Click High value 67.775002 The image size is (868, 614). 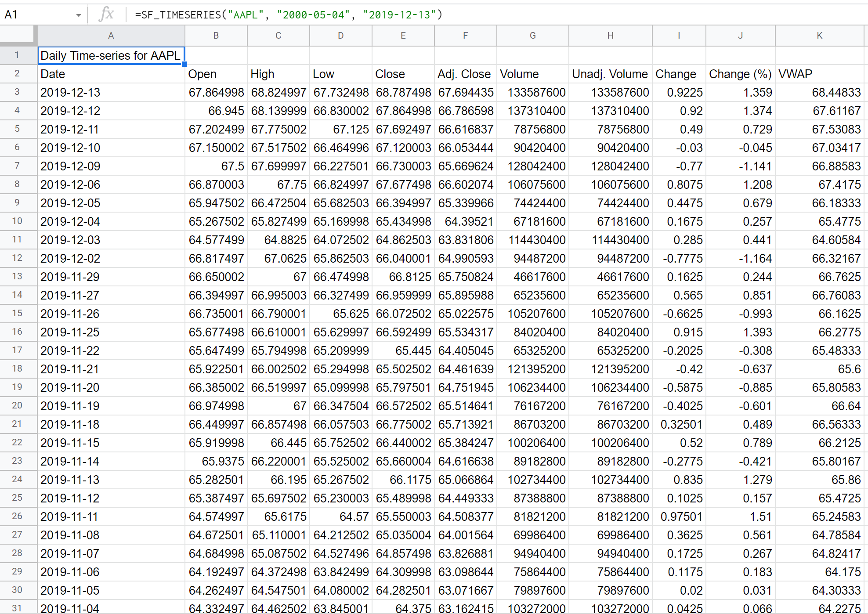click(278, 130)
